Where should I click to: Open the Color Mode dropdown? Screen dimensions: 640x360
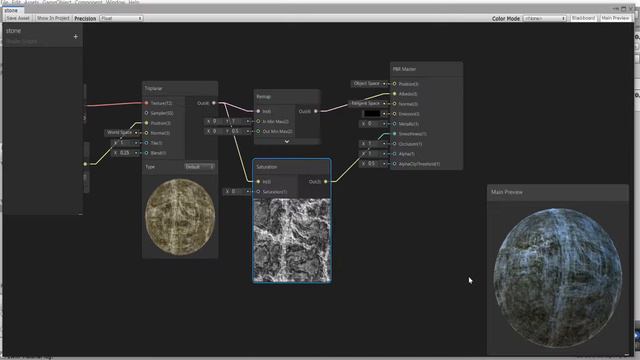(x=545, y=18)
